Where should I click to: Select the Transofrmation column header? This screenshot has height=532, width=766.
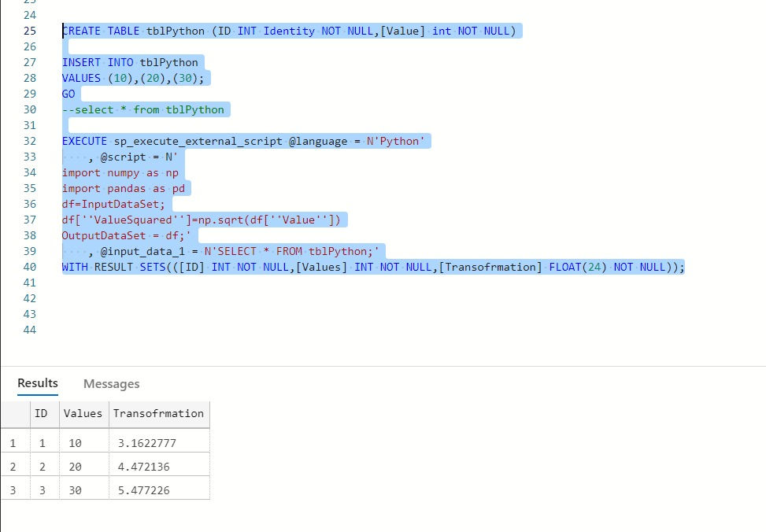coord(159,414)
